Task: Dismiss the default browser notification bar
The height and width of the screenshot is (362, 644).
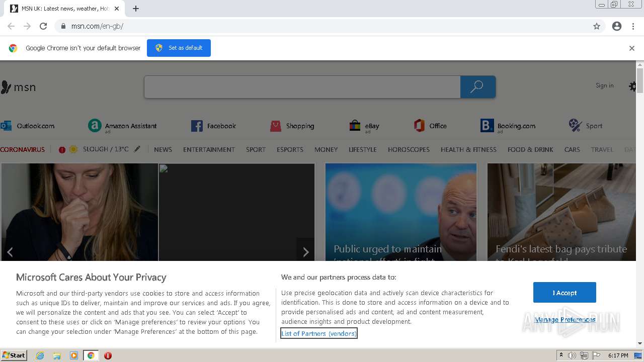Action: coord(631,48)
